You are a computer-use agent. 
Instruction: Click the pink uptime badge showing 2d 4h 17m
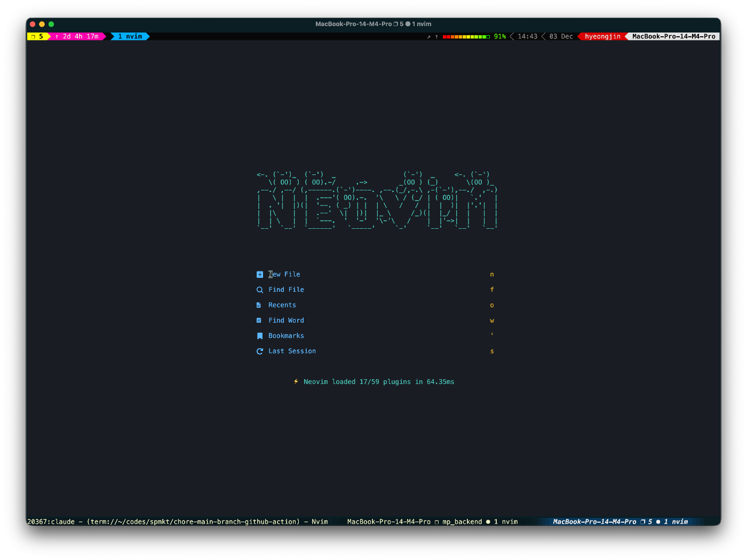pos(77,36)
